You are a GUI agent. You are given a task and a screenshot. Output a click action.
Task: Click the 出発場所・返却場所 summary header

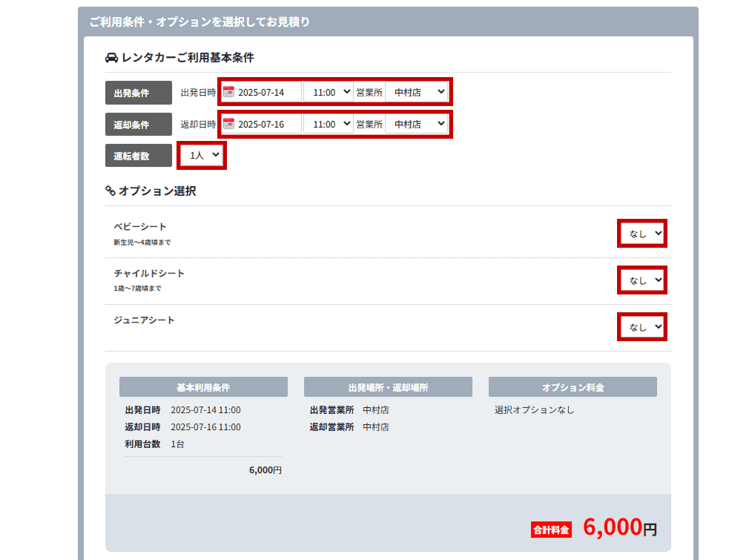[388, 386]
